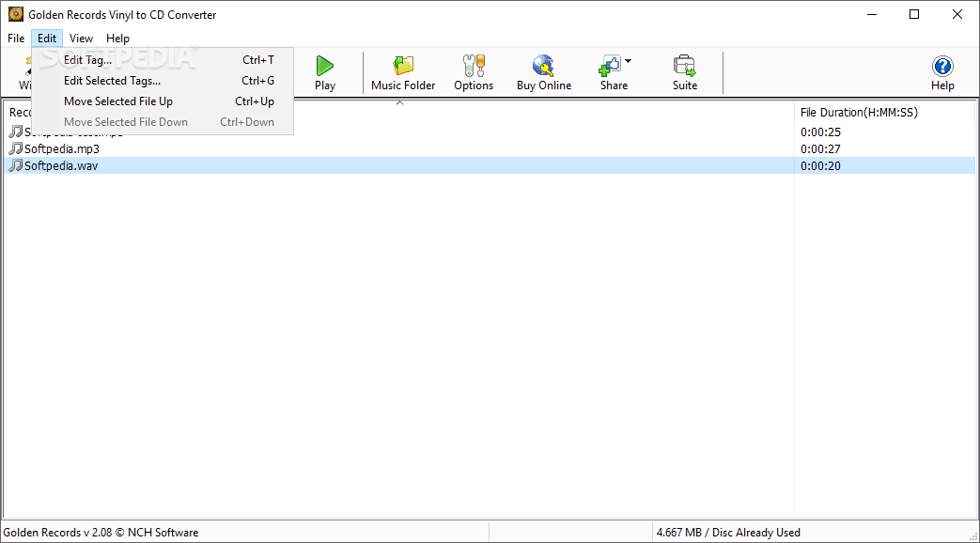This screenshot has height=543, width=980.
Task: Click the 0:00:20 duration cell
Action: (x=820, y=165)
